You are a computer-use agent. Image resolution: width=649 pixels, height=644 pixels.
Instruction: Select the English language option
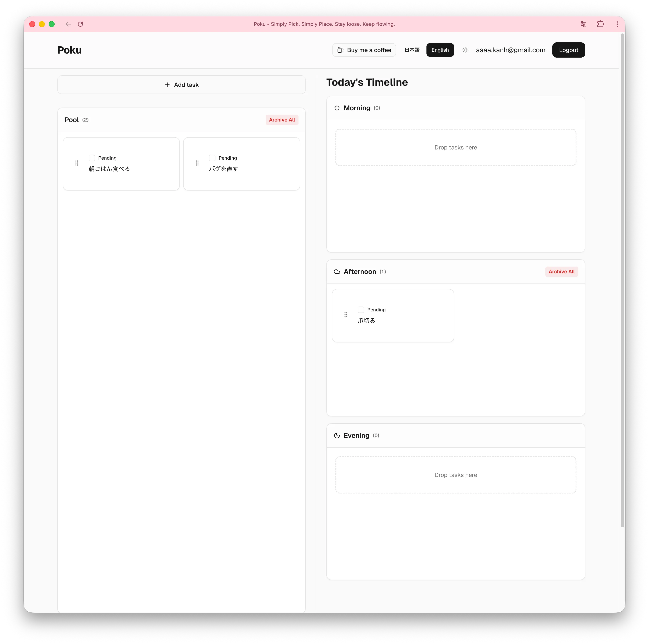(440, 50)
